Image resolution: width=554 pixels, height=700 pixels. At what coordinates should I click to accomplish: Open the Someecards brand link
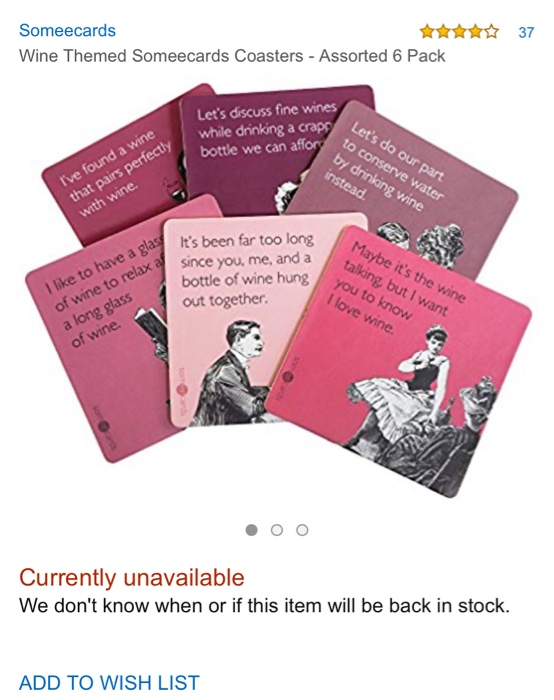[67, 31]
